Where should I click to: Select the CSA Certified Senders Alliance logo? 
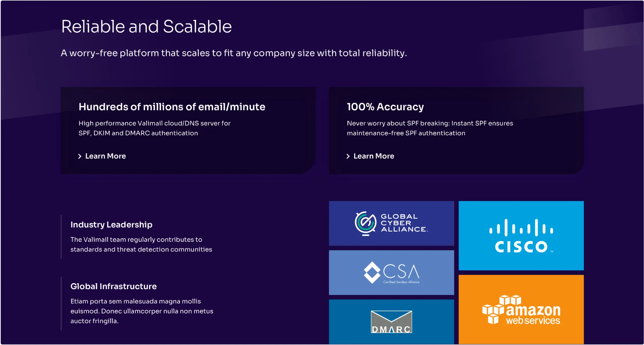(391, 273)
